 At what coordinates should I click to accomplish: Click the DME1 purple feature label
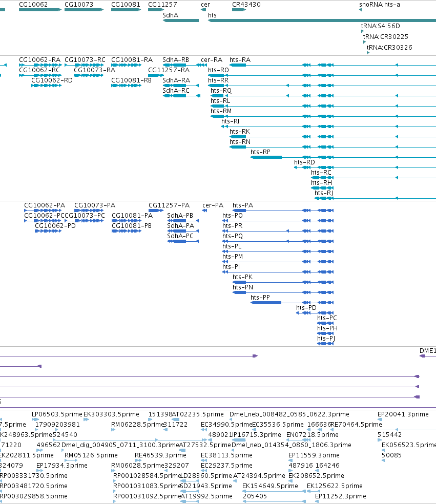(x=428, y=351)
